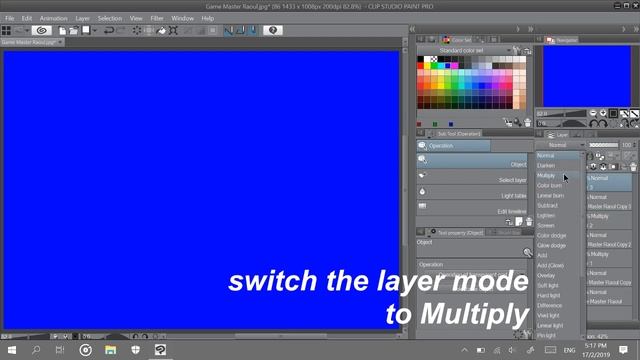Open the Animation menu
Image resolution: width=640 pixels, height=360 pixels.
[x=53, y=18]
